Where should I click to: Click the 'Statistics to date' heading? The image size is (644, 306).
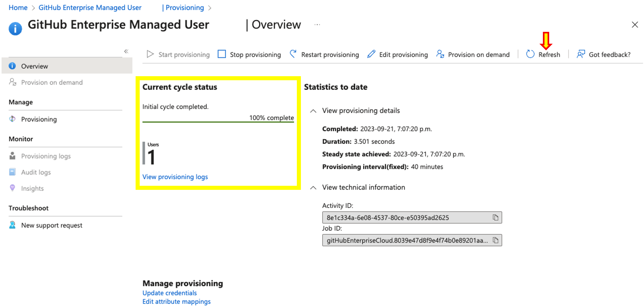(336, 87)
